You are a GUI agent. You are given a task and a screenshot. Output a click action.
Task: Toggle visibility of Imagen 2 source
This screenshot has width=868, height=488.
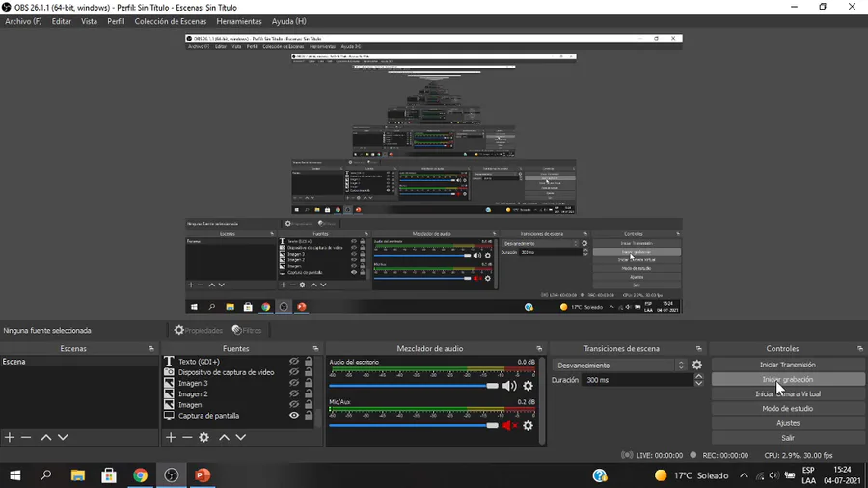click(294, 393)
